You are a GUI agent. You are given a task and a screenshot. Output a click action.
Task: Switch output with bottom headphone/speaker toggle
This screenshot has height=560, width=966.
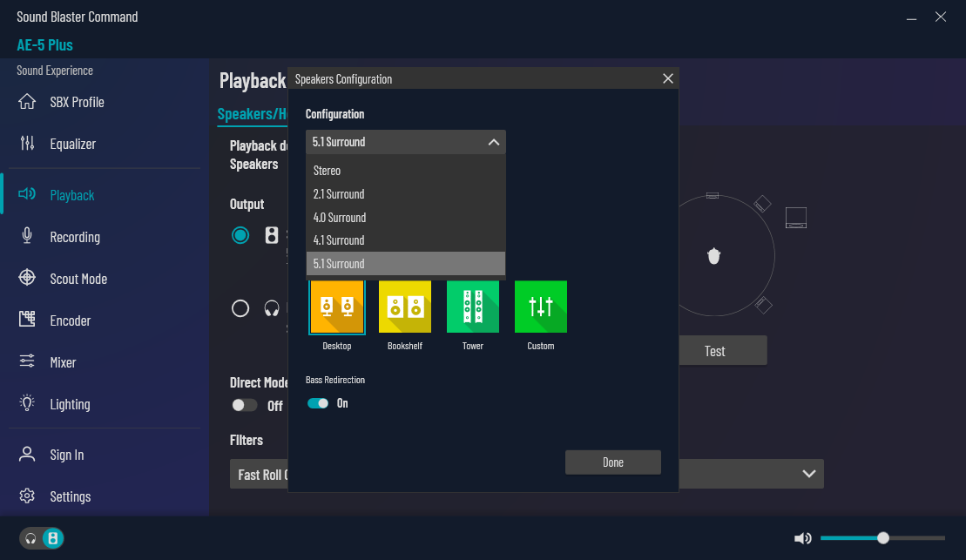coord(41,538)
